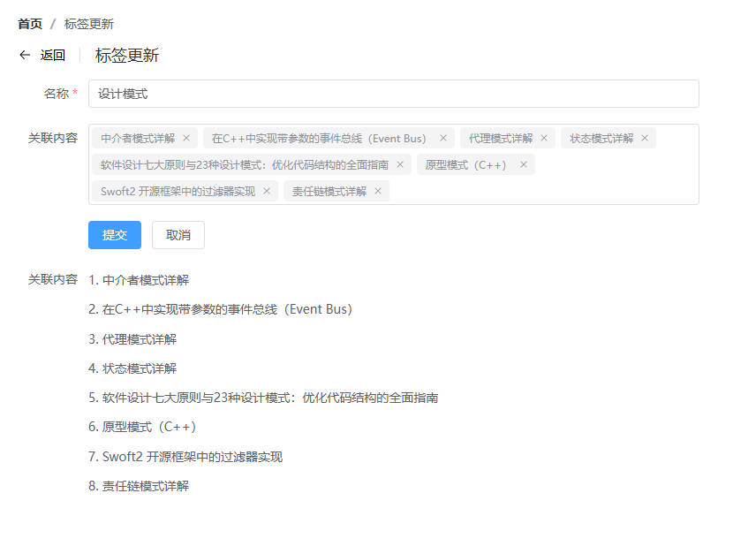Remove the Swoft2 过滤器实现 tag
This screenshot has height=554, width=756.
(x=267, y=192)
